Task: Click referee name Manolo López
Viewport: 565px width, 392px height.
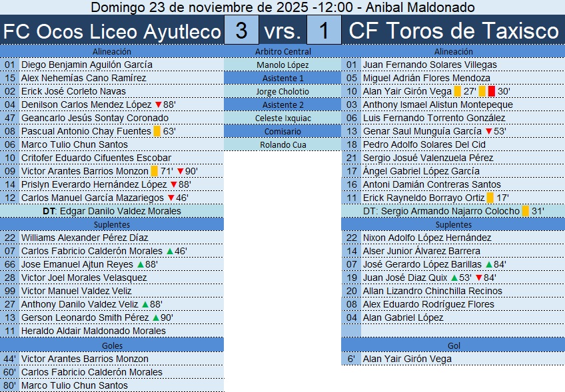Action: [282, 65]
